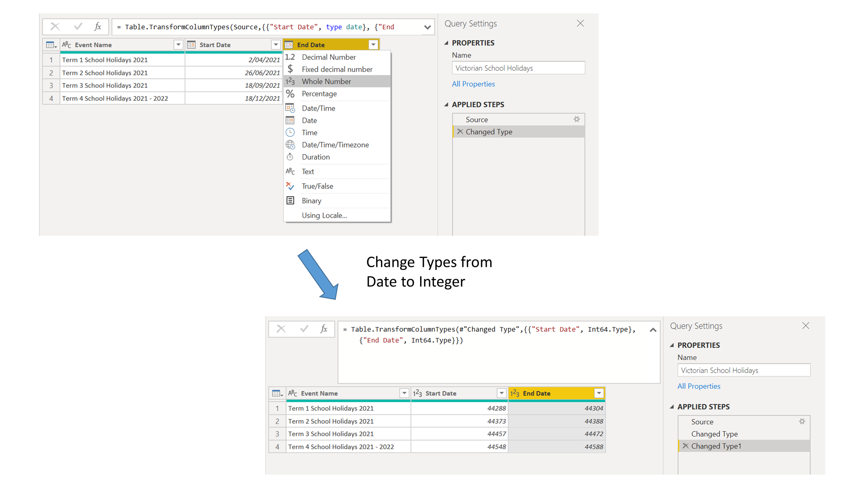Click ABC type icon of Event Name top column

click(67, 45)
